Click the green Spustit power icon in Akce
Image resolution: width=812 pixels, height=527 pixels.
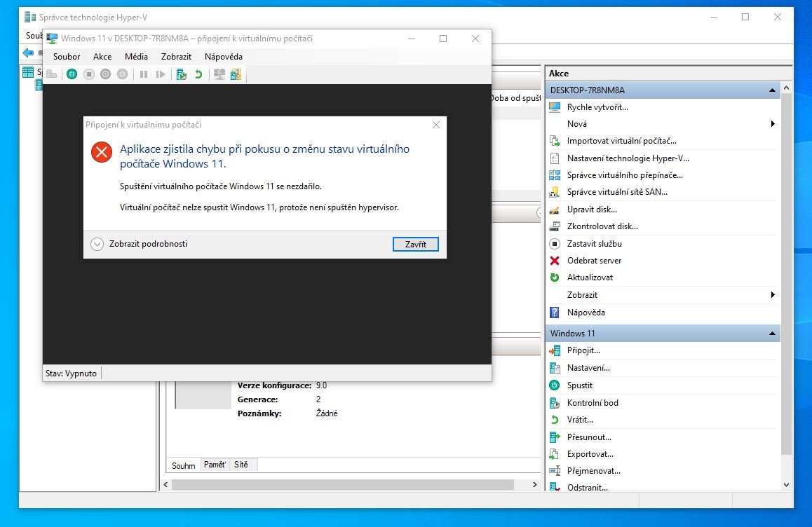[x=555, y=385]
